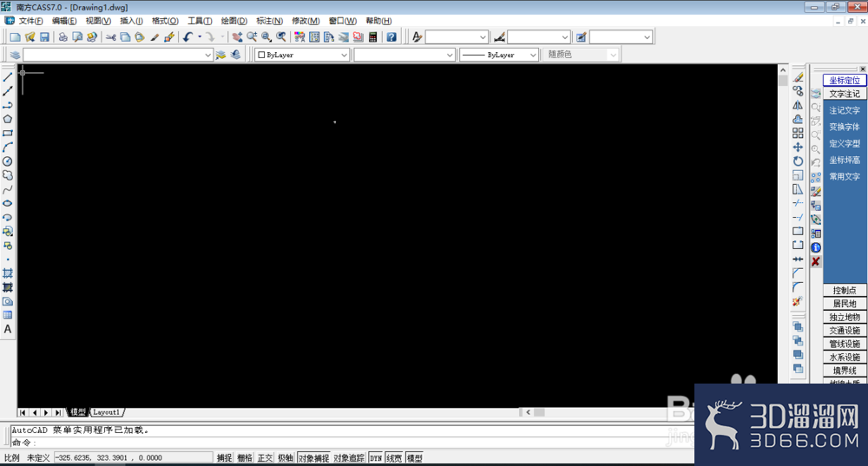
Task: Pick the multiline Text tool
Action: (x=8, y=329)
